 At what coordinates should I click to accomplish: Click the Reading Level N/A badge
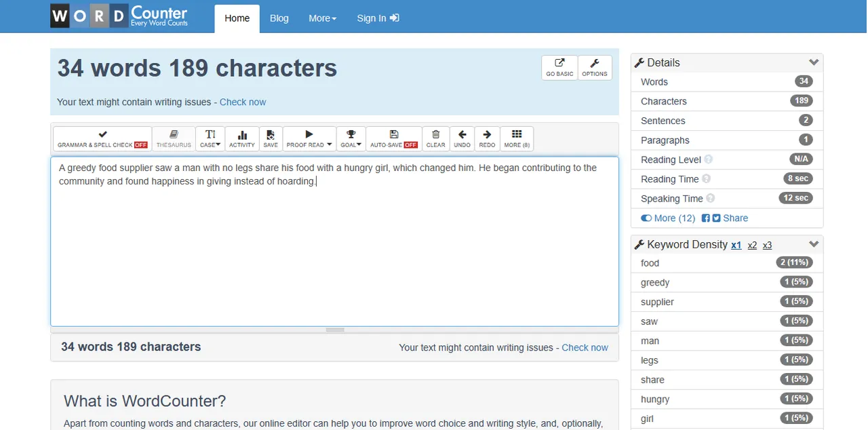coord(801,159)
